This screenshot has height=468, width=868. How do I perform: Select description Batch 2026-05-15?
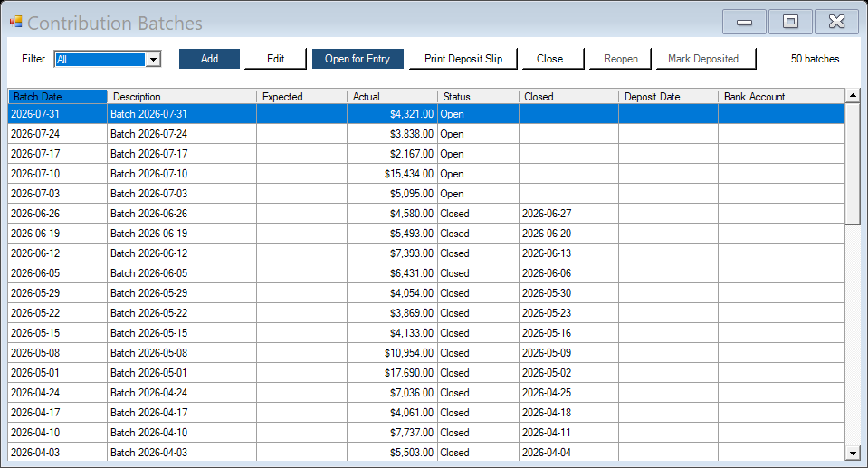[x=182, y=333]
